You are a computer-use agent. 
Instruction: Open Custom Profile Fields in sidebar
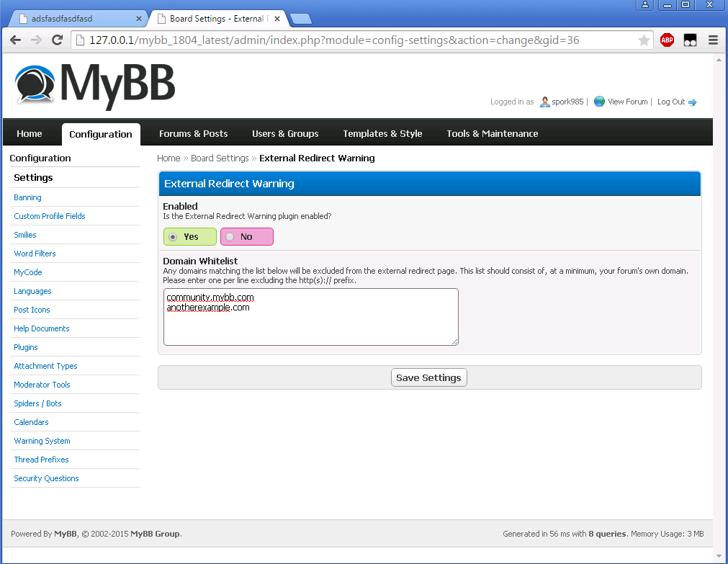(x=50, y=216)
